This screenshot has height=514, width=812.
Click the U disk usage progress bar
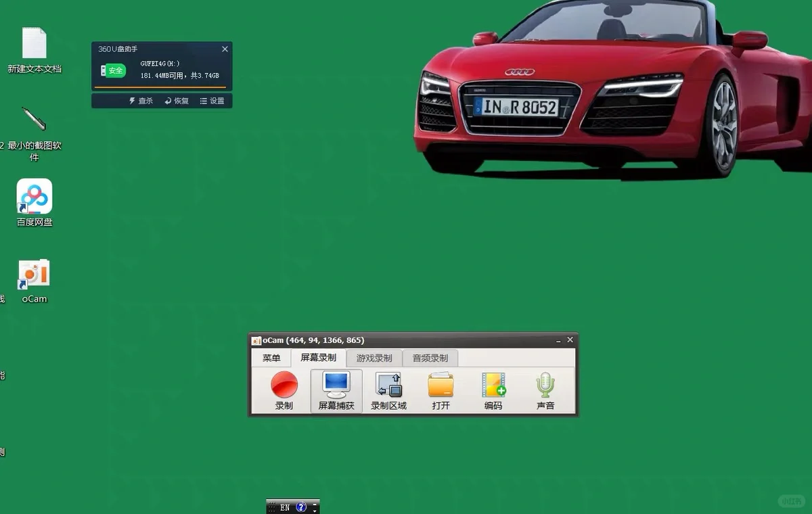pyautogui.click(x=160, y=87)
